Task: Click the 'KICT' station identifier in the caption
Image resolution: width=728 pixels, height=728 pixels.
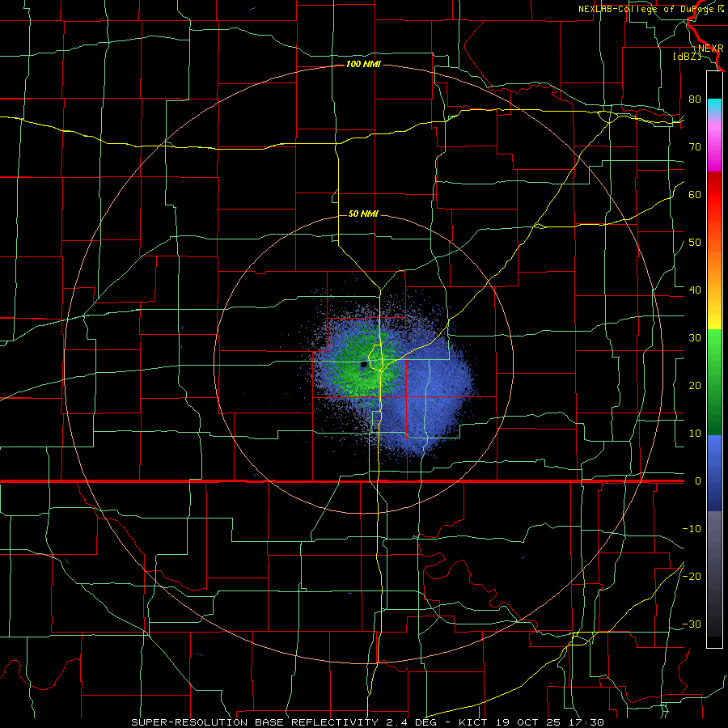Action: (x=473, y=722)
